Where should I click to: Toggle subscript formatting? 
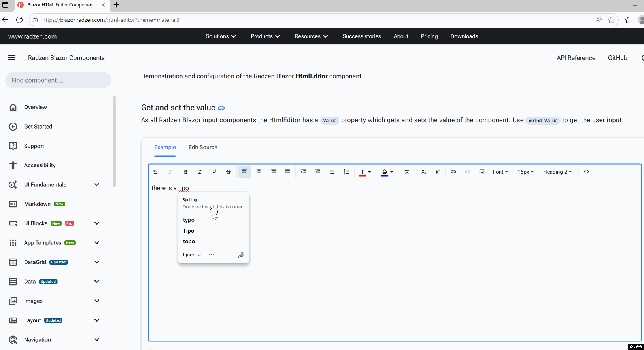(423, 172)
